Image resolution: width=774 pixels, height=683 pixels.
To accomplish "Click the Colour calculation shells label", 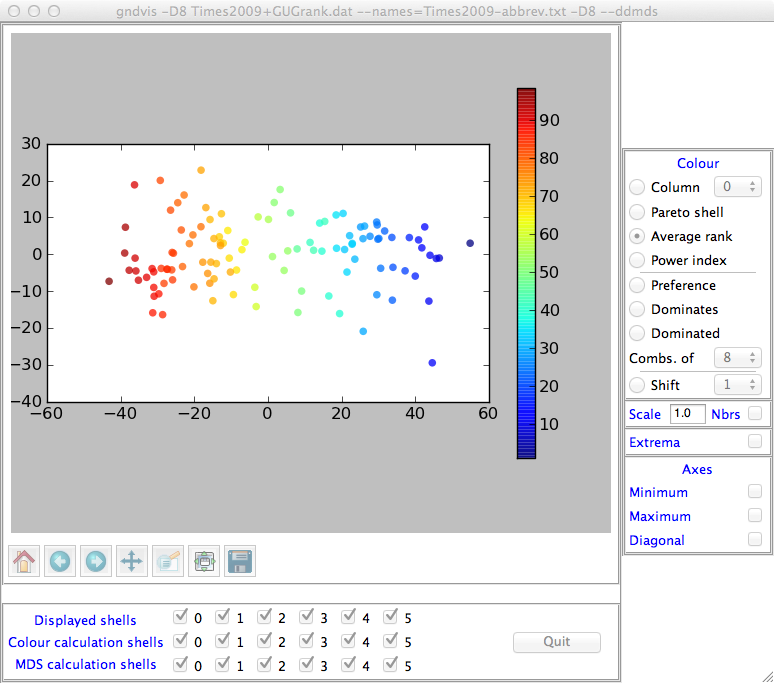I will [x=85, y=642].
